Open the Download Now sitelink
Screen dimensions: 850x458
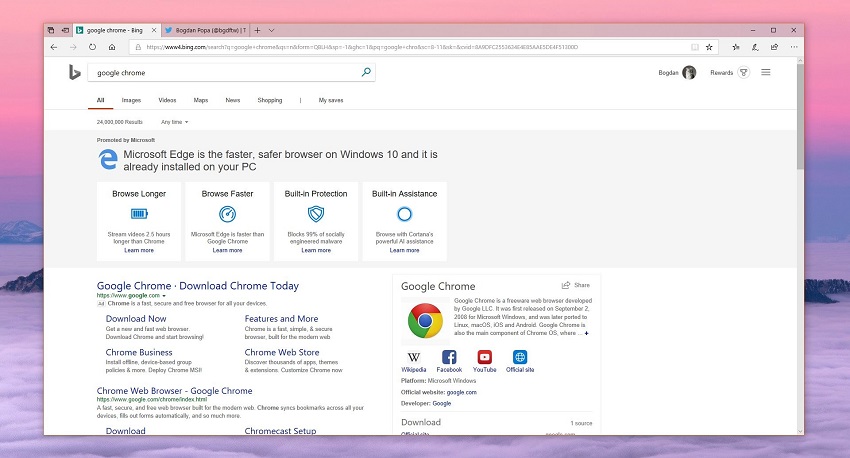pos(136,319)
